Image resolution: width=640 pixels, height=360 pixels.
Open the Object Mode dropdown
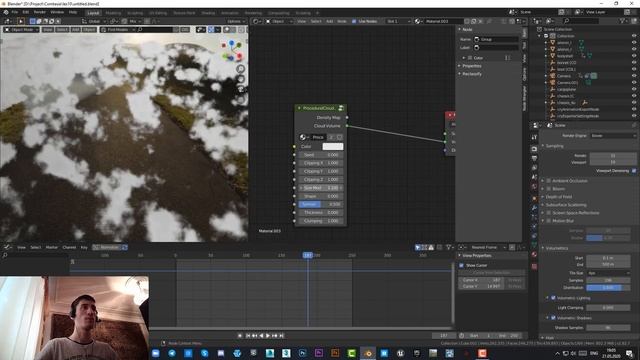(x=21, y=30)
